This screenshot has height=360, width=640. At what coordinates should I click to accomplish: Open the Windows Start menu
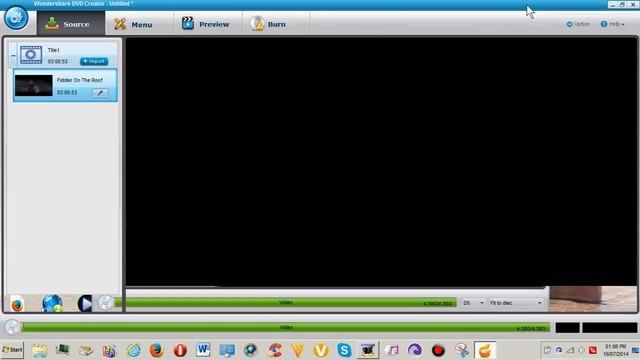(12, 350)
